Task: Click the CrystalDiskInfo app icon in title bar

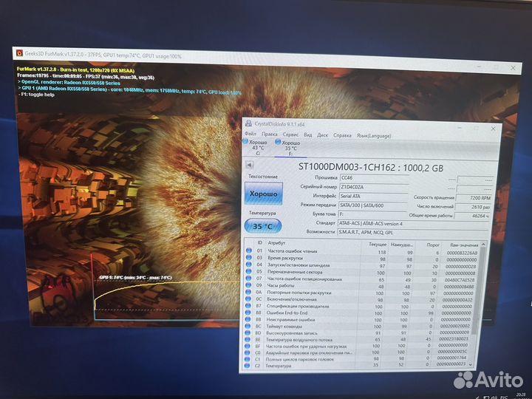Action: click(249, 123)
